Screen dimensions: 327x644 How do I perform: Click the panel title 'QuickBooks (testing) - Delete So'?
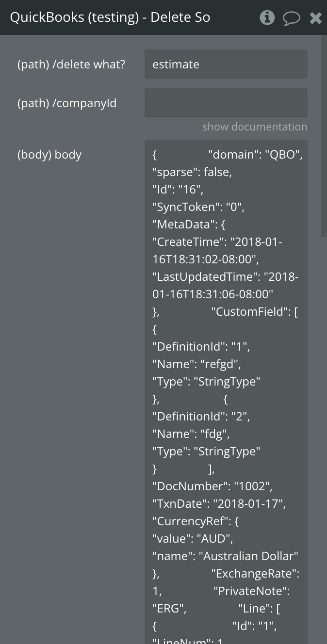pos(110,17)
